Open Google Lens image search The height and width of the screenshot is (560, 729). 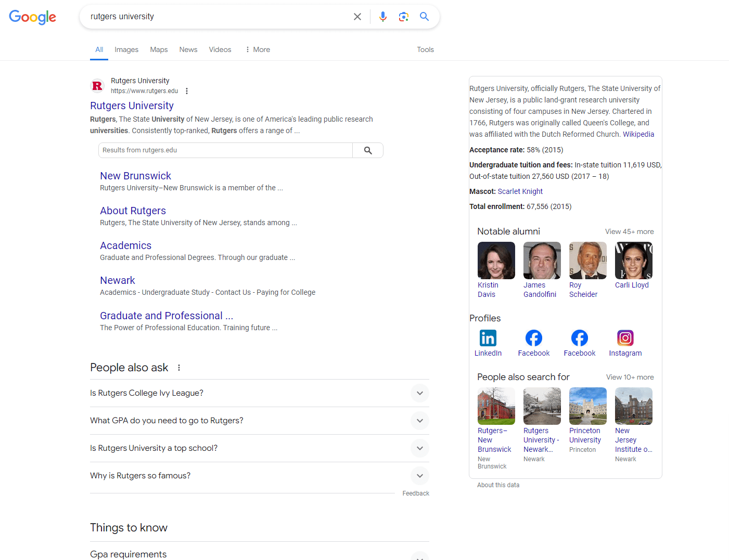(x=404, y=16)
